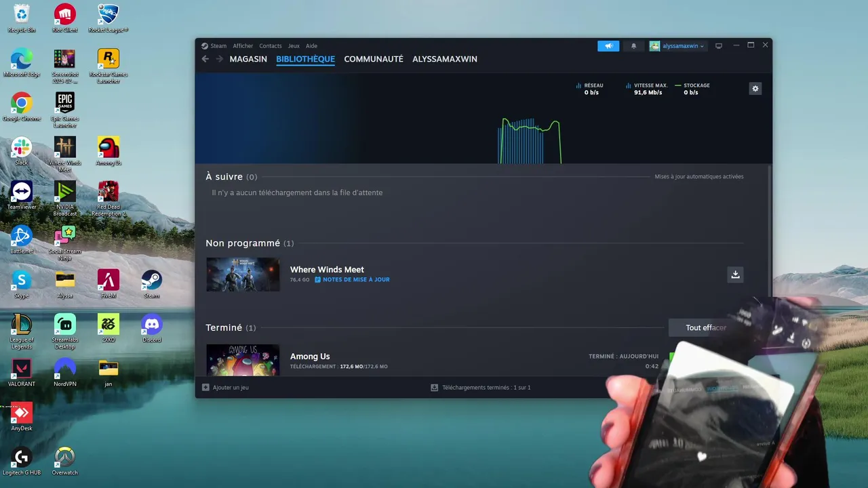Open the Contacts menu
The height and width of the screenshot is (488, 868).
(271, 46)
